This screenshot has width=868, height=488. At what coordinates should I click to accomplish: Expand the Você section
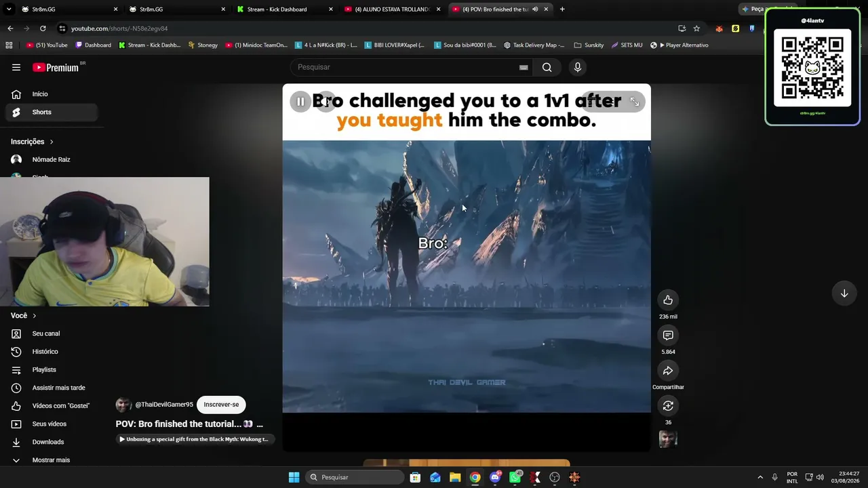click(24, 315)
